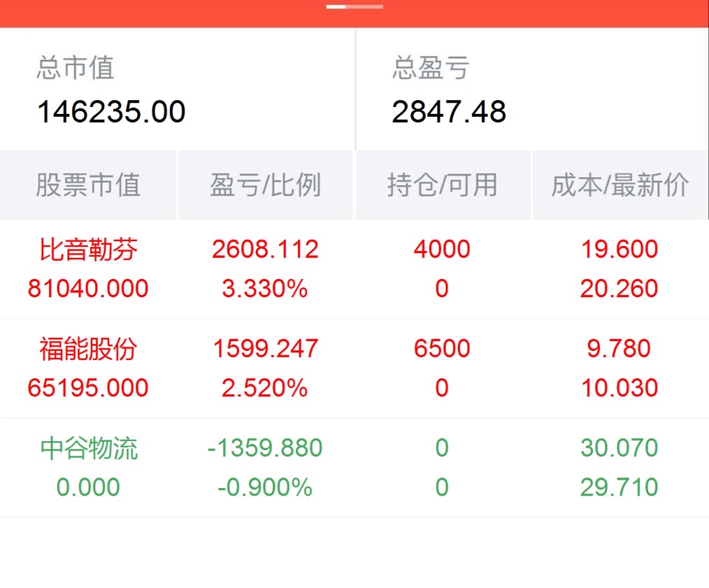
Task: Tap total market value 146235.00
Action: tap(111, 112)
